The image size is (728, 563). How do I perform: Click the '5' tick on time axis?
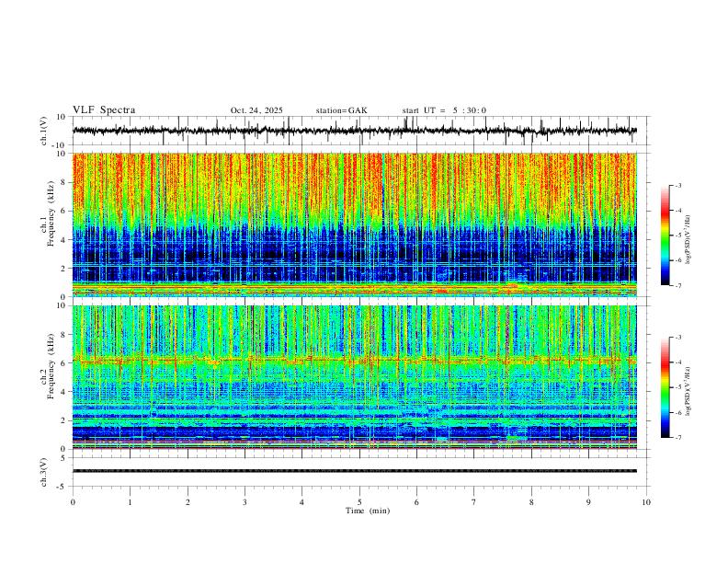click(359, 502)
